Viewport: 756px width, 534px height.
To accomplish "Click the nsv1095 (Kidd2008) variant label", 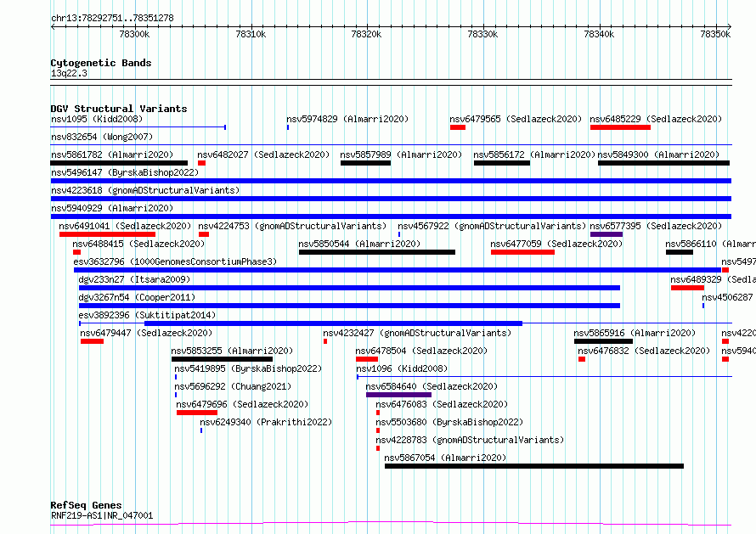I will coord(97,119).
